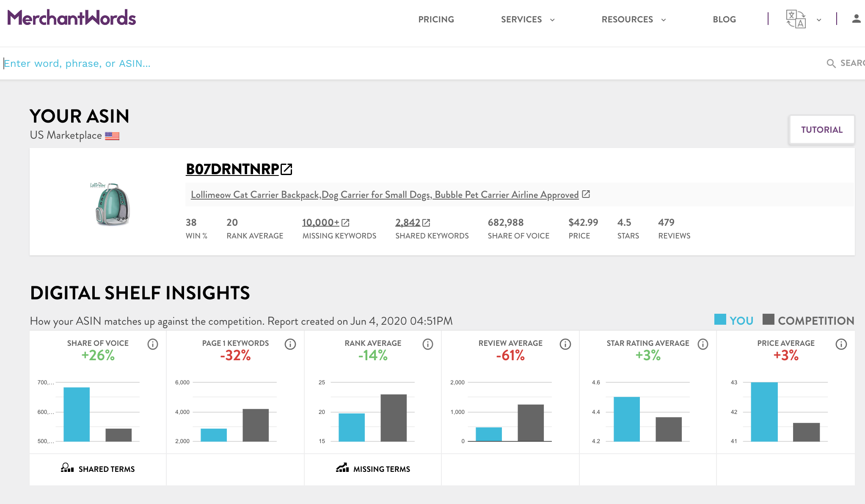Show info for SHARE OF VOICE
The width and height of the screenshot is (865, 504).
[153, 344]
